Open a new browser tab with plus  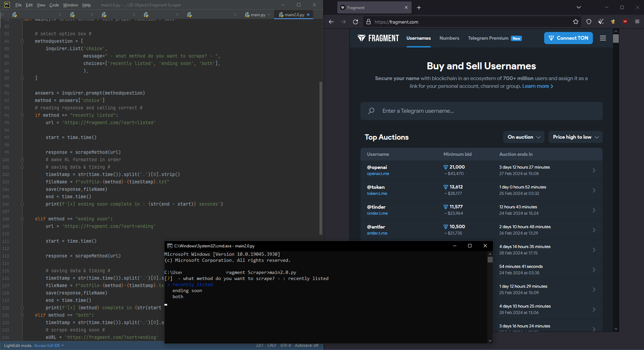(419, 7)
